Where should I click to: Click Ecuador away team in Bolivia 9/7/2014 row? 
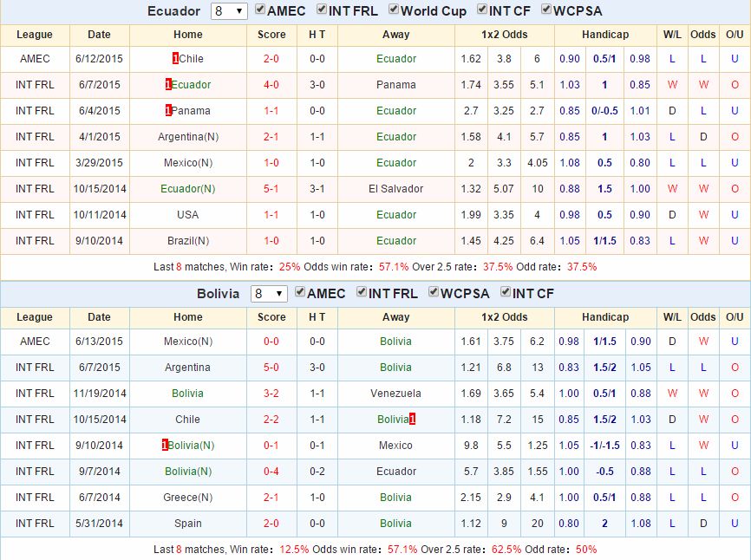click(x=396, y=472)
